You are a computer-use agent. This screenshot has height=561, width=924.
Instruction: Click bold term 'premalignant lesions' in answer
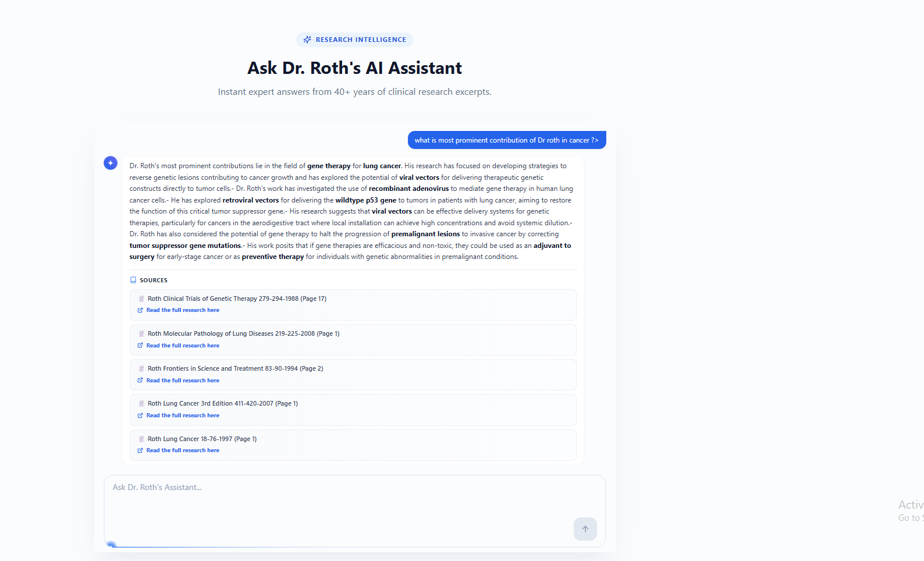click(x=425, y=234)
